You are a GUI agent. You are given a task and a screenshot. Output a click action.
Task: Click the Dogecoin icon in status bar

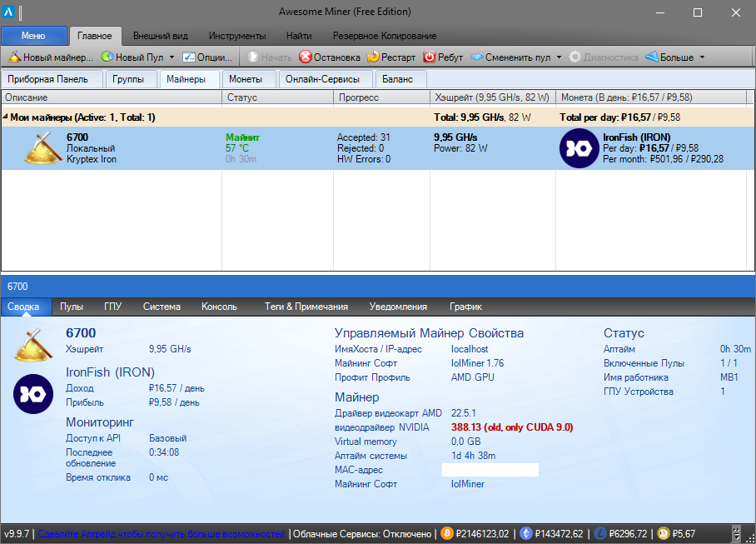pos(664,533)
